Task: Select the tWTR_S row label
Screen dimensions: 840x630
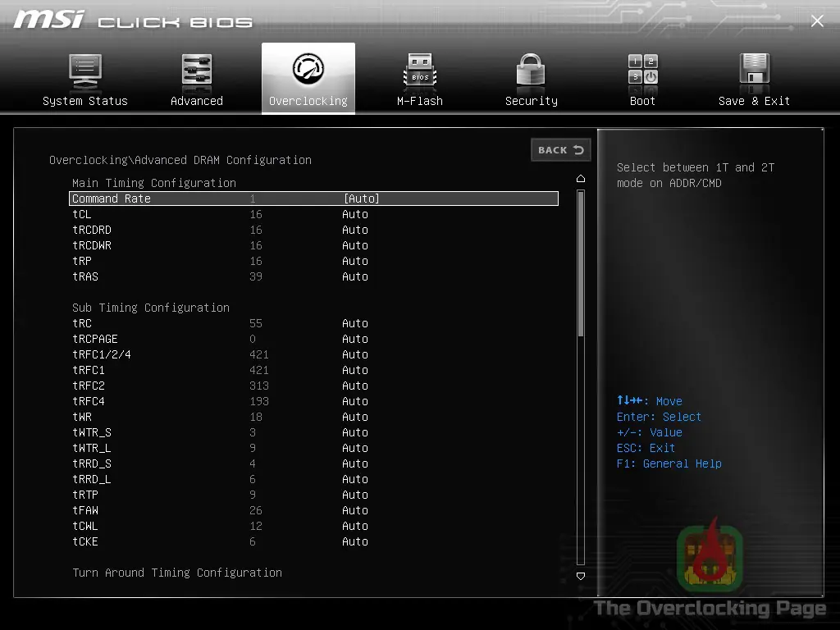Action: [x=92, y=432]
